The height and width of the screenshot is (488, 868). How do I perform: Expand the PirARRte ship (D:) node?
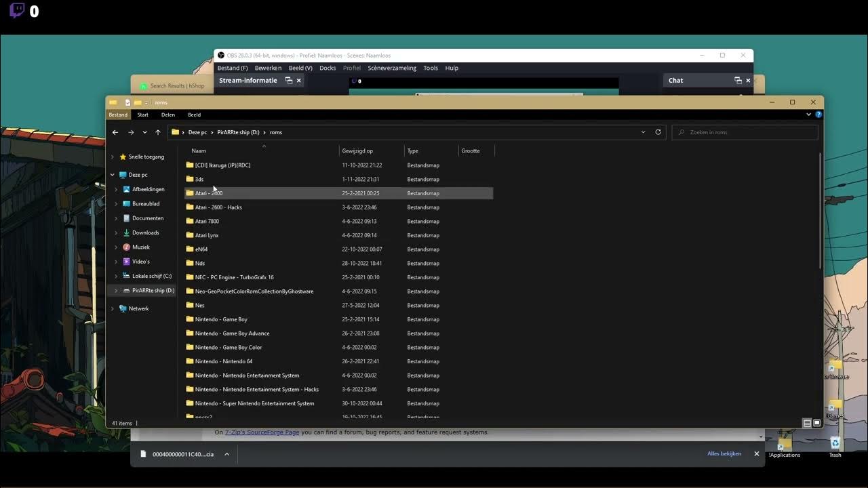(116, 290)
